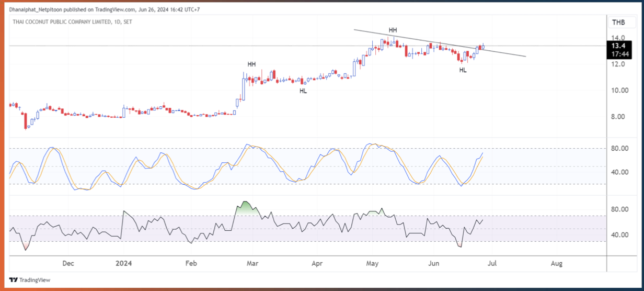Screen dimensions: 644x291
Task: Click the Aug label on time axis
Action: (557, 264)
